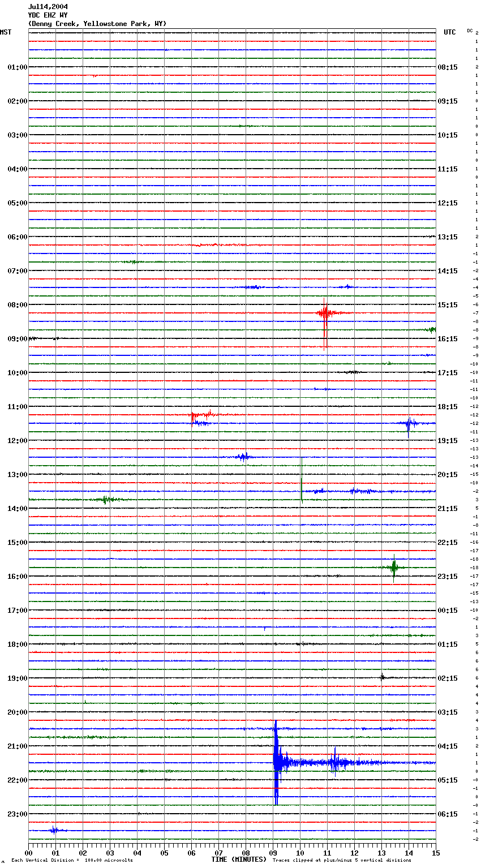The height and width of the screenshot is (868, 481).
Task: Click the MST hour label "21:00"
Action: (18, 746)
